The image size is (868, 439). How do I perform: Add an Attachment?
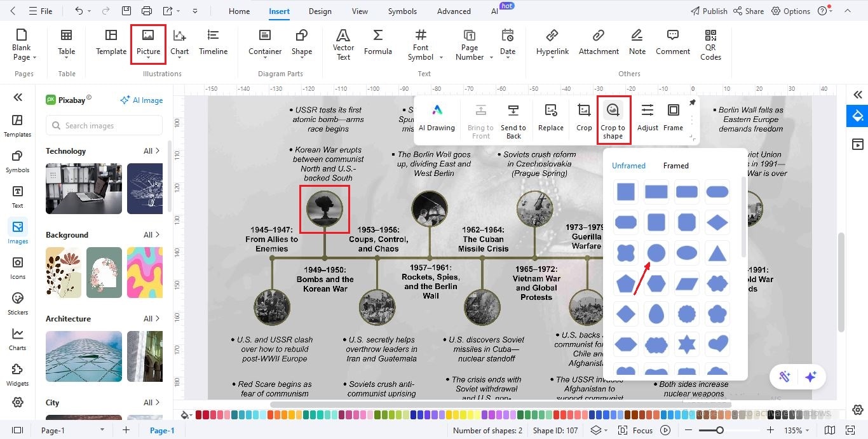click(x=599, y=43)
